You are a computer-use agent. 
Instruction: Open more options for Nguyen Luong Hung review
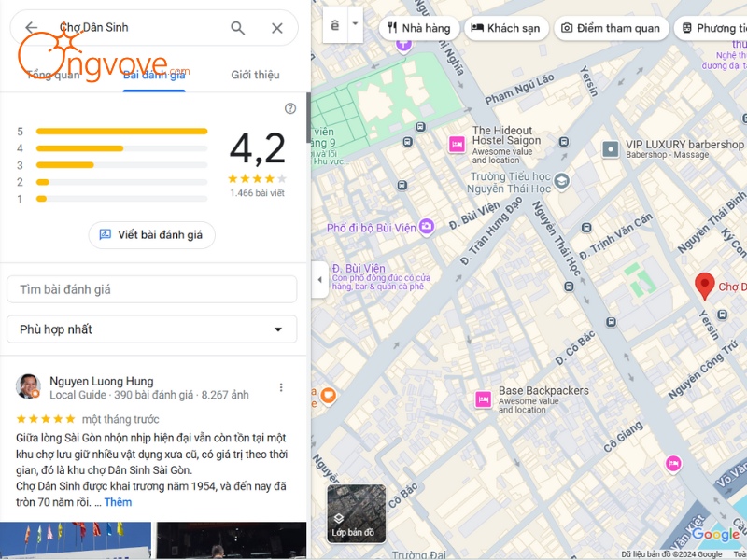[x=281, y=387]
